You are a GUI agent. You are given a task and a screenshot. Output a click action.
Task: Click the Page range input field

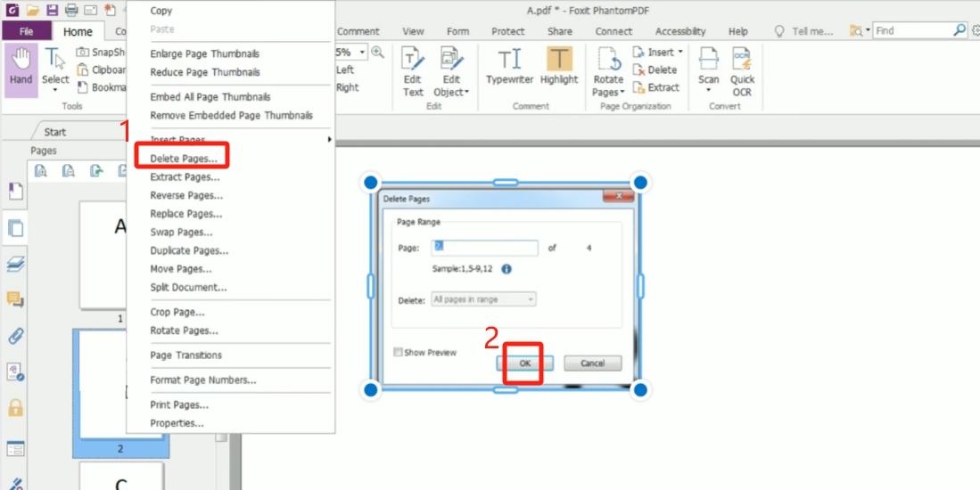click(484, 249)
